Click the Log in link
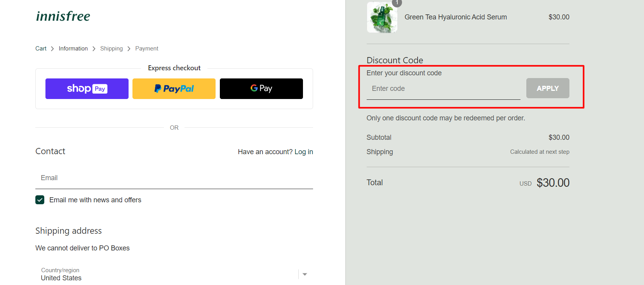The image size is (644, 285). click(304, 152)
